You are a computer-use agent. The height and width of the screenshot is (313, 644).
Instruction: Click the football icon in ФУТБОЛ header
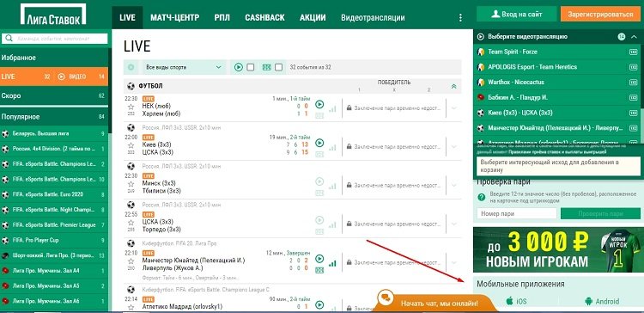(131, 86)
